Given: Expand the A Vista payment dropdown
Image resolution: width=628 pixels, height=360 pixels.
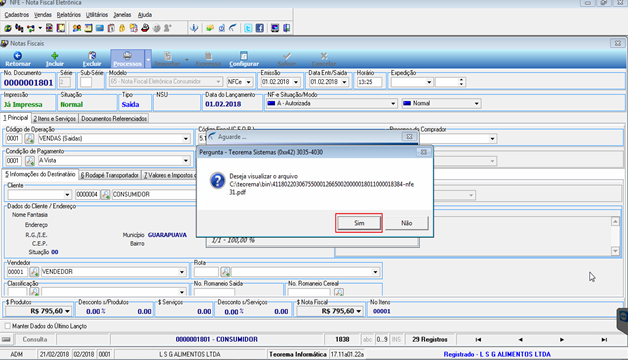Looking at the screenshot, I should click(x=186, y=161).
